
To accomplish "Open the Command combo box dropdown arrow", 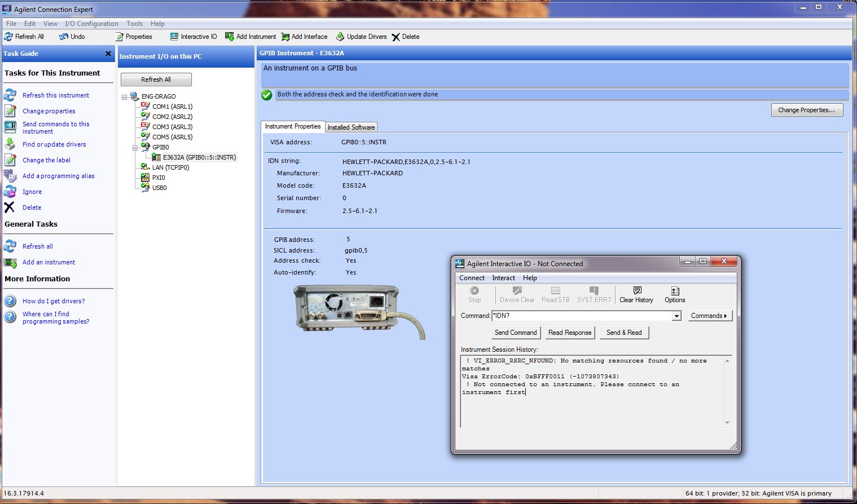I will coord(676,316).
